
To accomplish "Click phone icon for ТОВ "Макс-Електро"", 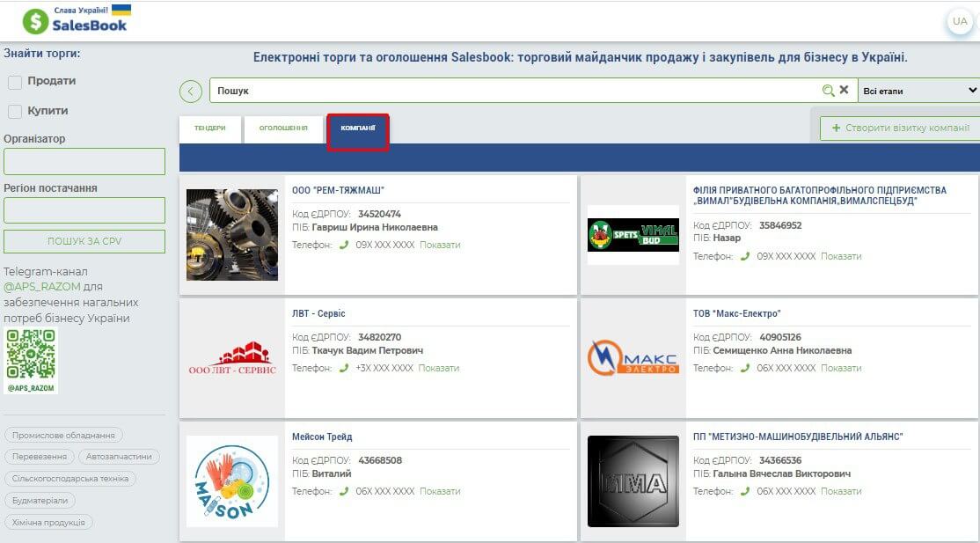I will [x=745, y=369].
